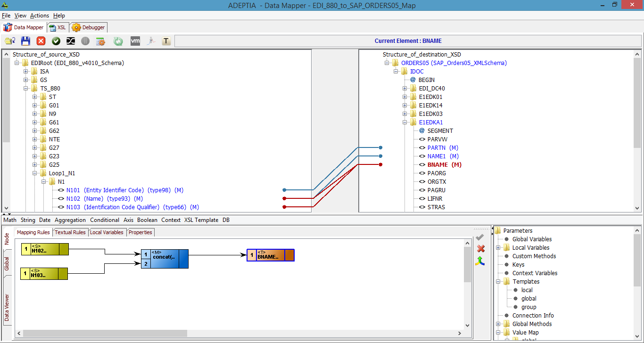Open the Textual Rules tab
The width and height of the screenshot is (644, 343).
click(x=70, y=232)
